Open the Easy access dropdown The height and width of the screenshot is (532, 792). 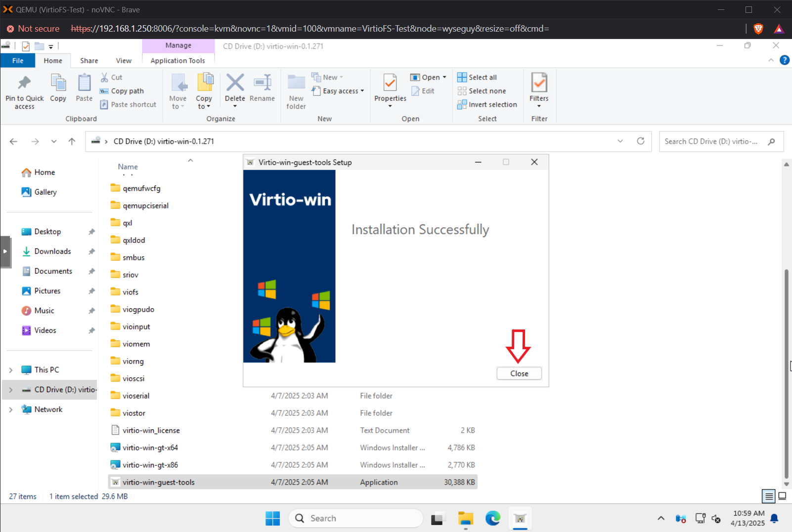(338, 91)
